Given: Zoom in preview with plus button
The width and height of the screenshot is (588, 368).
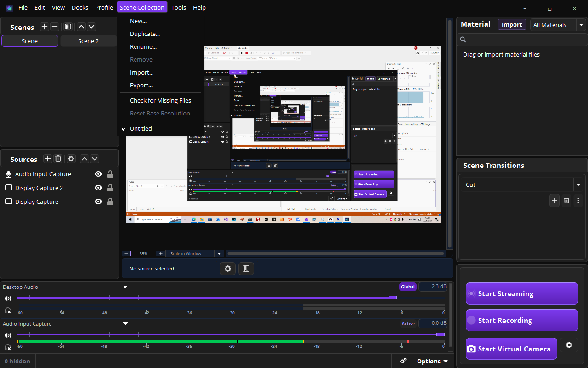Looking at the screenshot, I should 160,253.
